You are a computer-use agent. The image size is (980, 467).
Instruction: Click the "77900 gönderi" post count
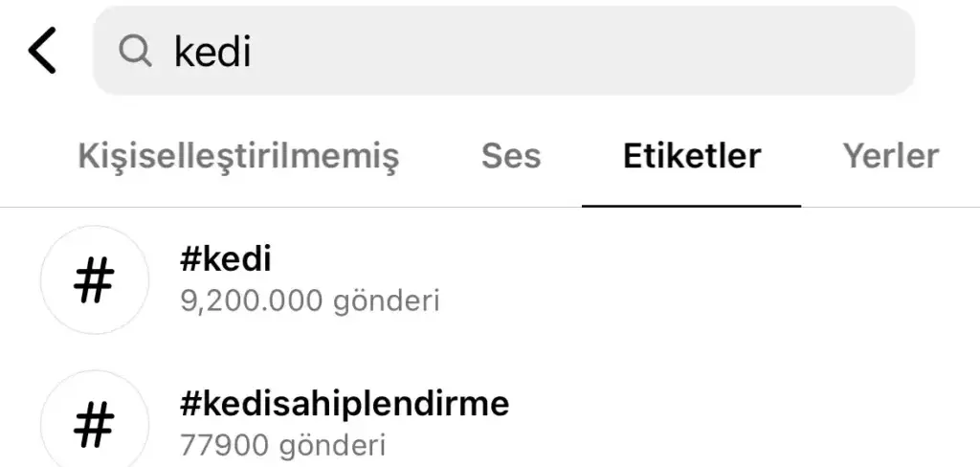click(282, 445)
